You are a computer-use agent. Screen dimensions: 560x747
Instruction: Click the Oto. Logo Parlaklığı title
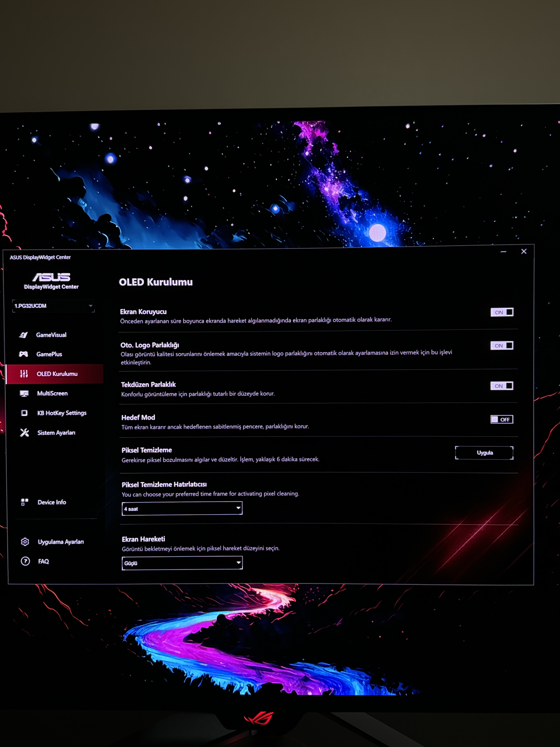(150, 345)
